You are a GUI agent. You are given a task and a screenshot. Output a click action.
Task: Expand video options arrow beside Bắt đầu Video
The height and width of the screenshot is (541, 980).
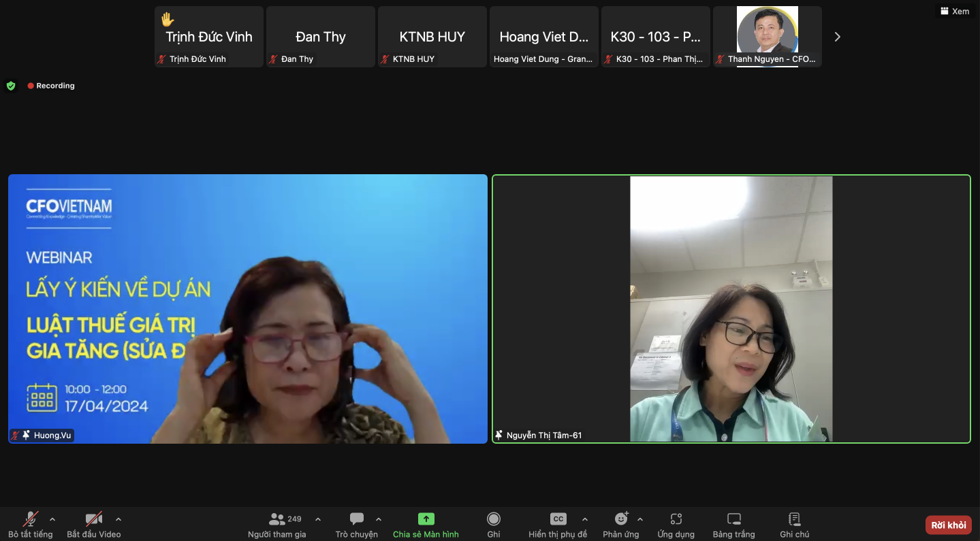118,519
